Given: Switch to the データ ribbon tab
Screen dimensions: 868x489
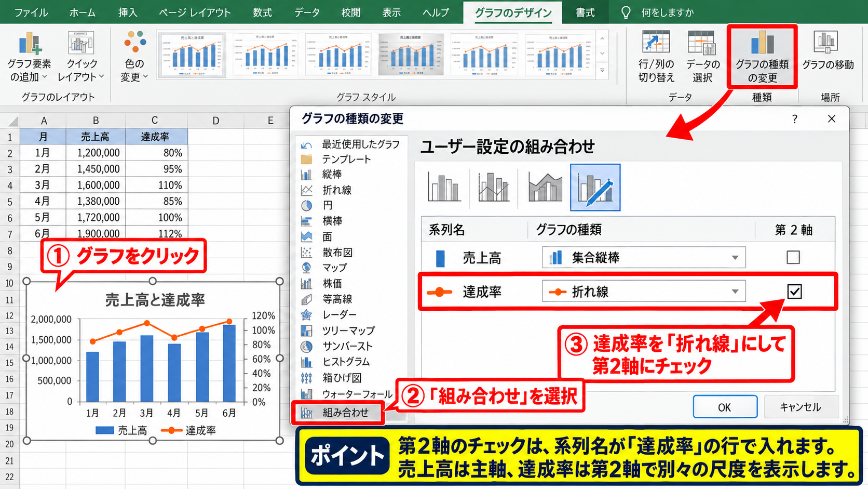Looking at the screenshot, I should (x=307, y=12).
